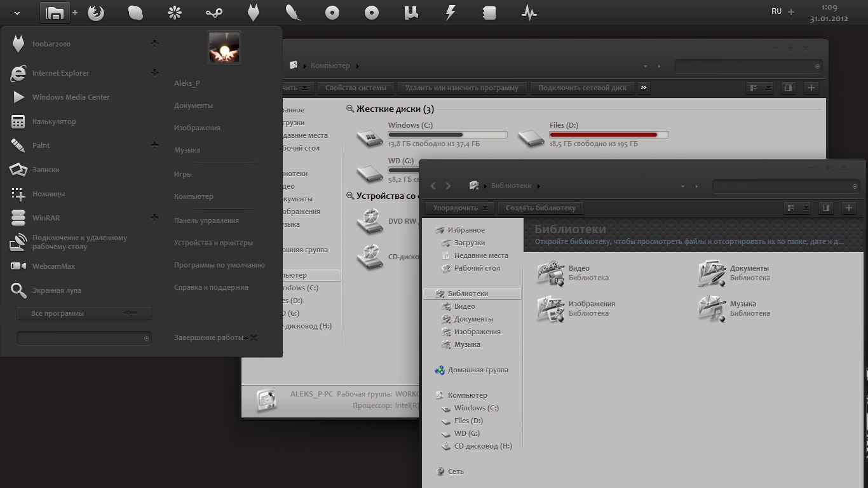Click the start menu search field

coord(84,338)
